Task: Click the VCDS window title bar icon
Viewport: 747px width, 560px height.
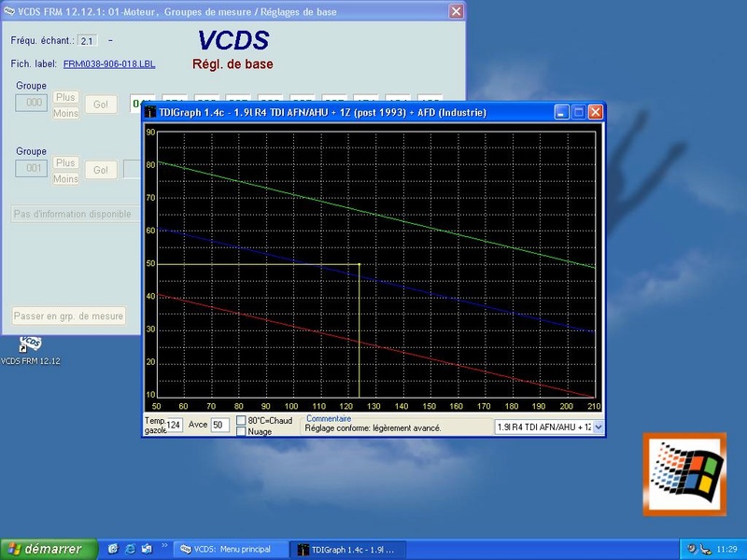Action: point(10,11)
